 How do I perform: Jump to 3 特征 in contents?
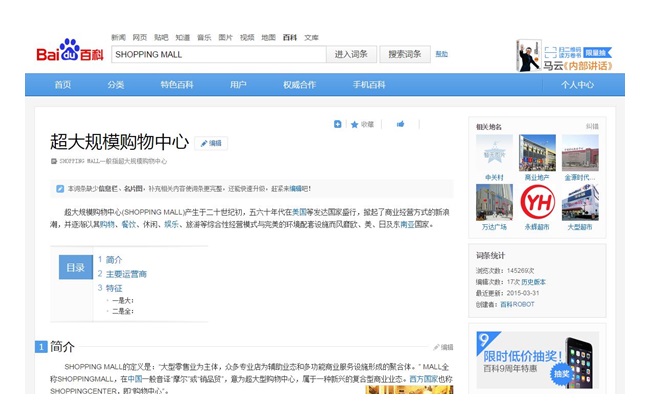(110, 288)
